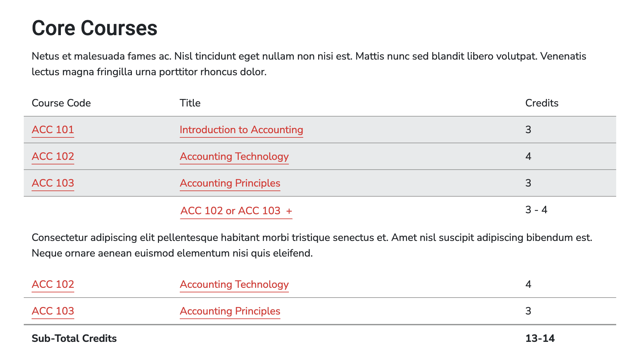Open Accounting Principles in the lower table
This screenshot has width=624, height=364.
(x=230, y=311)
